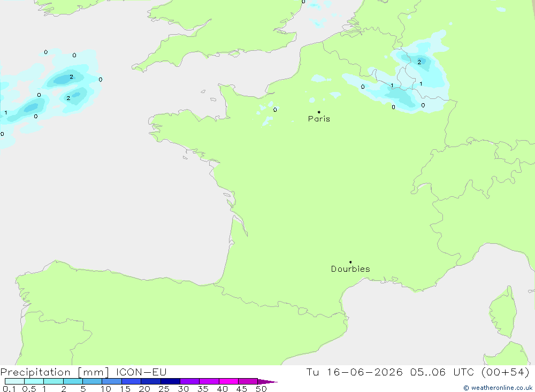Click the date '16-06-2026' in the footer
The height and width of the screenshot is (392, 535).
click(365, 372)
